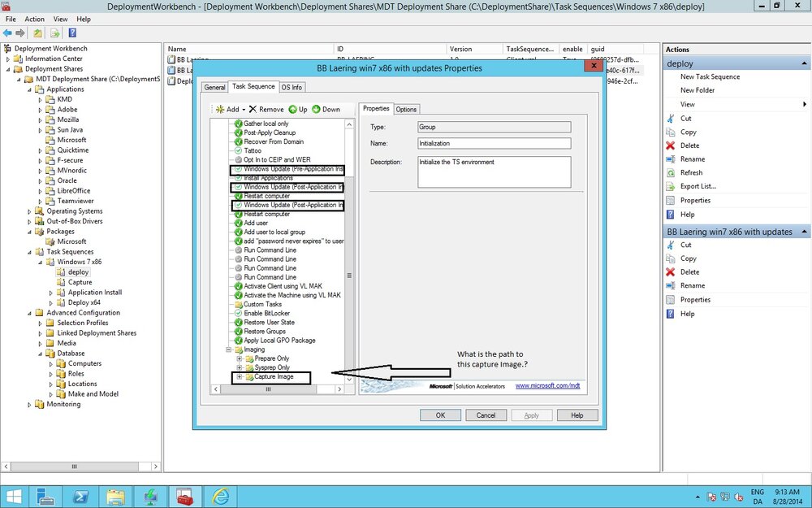Screen dimensions: 812x508
Task: Switch to the Options tab
Action: (x=406, y=110)
